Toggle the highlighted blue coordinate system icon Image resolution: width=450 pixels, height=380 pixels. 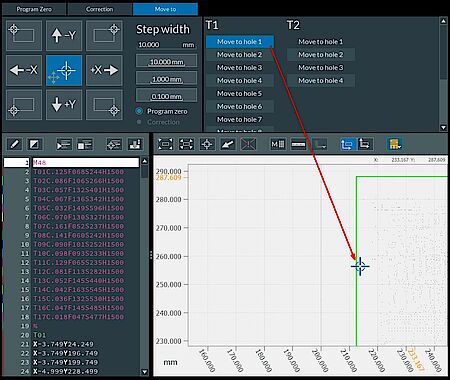click(x=347, y=144)
